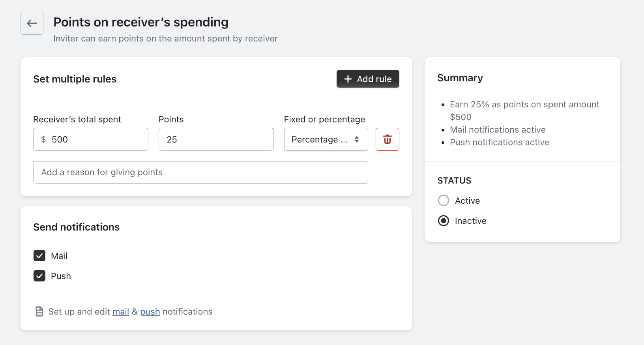
Task: Click the back arrow button
Action: pyautogui.click(x=32, y=23)
